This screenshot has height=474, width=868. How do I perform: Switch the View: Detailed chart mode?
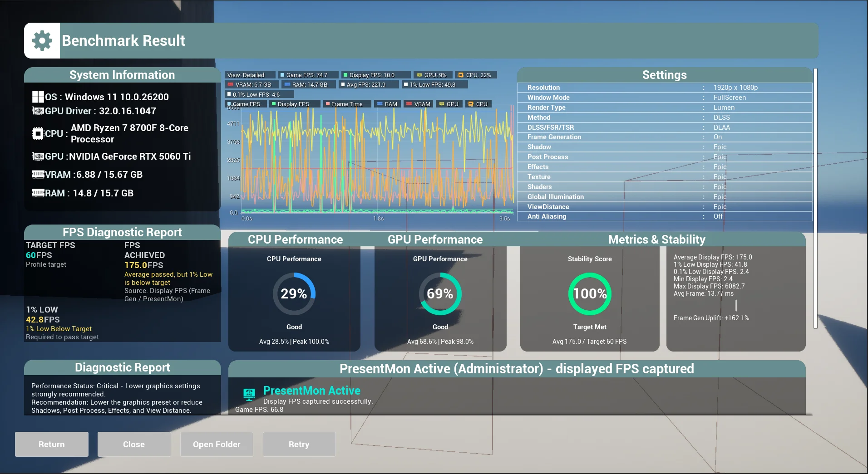click(x=250, y=75)
